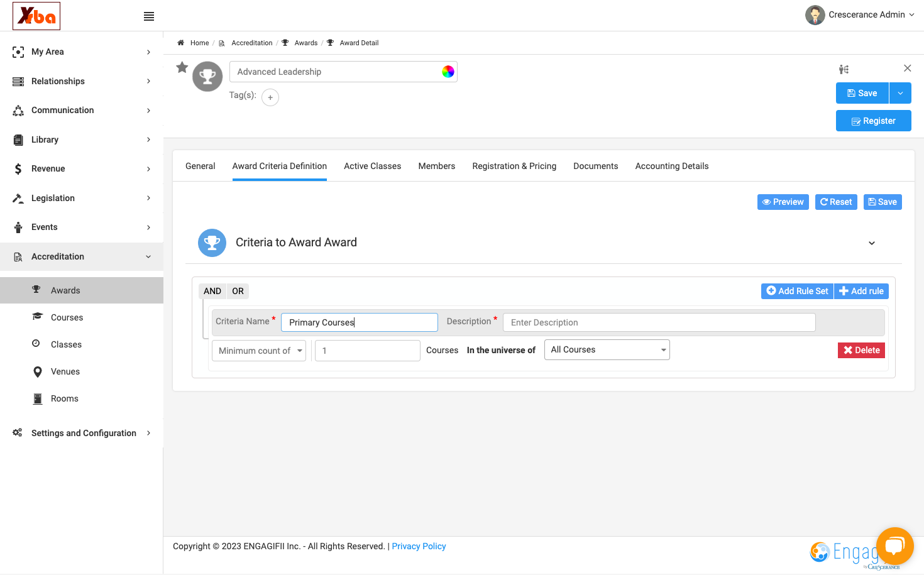Go to the Members tab
The height and width of the screenshot is (575, 924).
[437, 166]
